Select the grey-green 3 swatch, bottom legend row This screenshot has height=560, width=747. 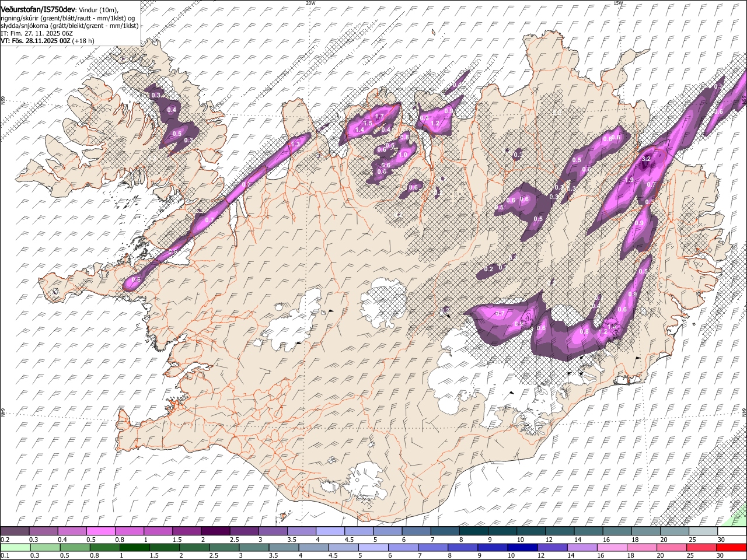253,547
